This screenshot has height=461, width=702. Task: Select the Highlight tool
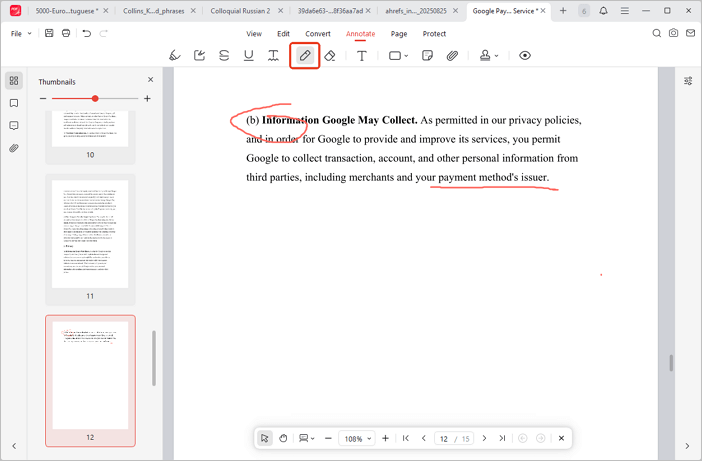pyautogui.click(x=175, y=55)
